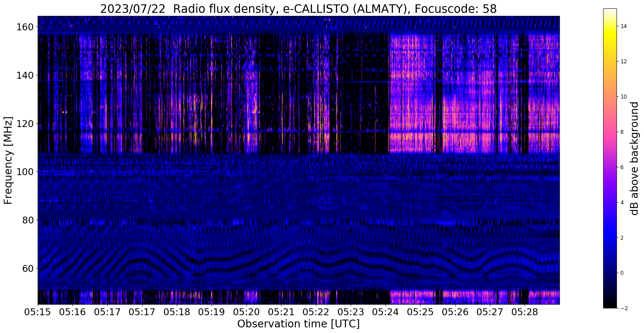Click the colorbar tick value 0
This screenshot has height=333, width=644.
(622, 273)
